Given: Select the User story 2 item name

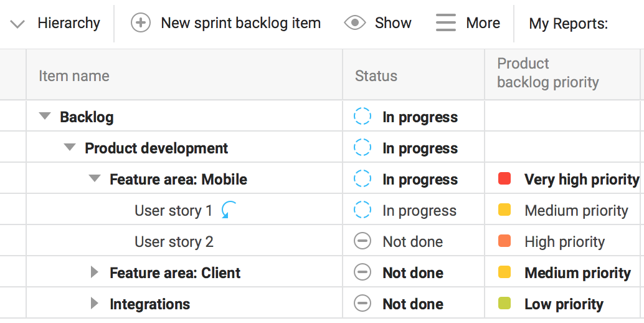Looking at the screenshot, I should [x=174, y=241].
